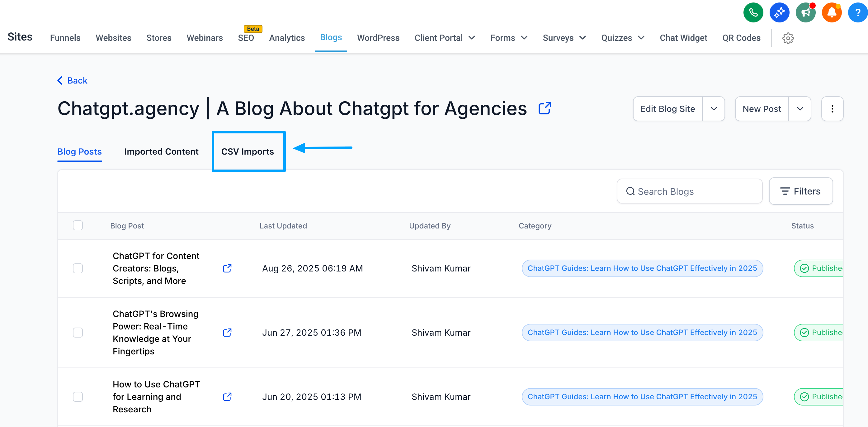Viewport: 868px width, 427px height.
Task: Switch to the Imported Content tab
Action: 161,151
